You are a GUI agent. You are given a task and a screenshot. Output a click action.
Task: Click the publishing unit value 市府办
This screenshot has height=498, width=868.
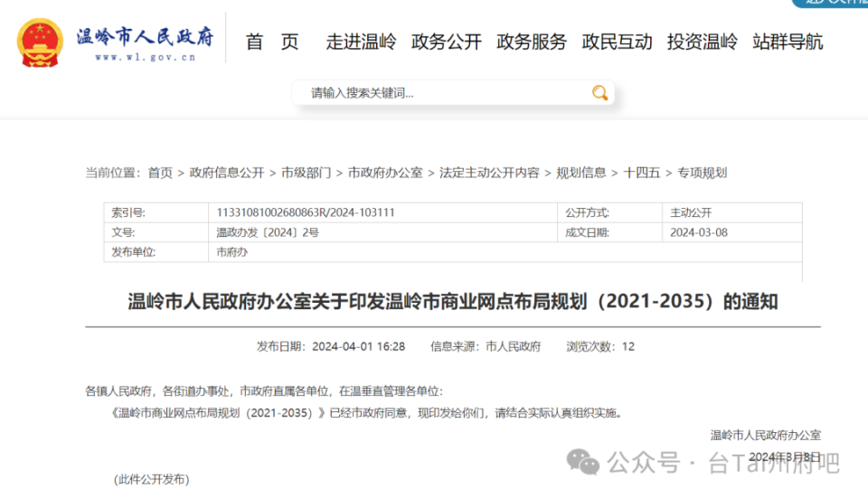[232, 252]
